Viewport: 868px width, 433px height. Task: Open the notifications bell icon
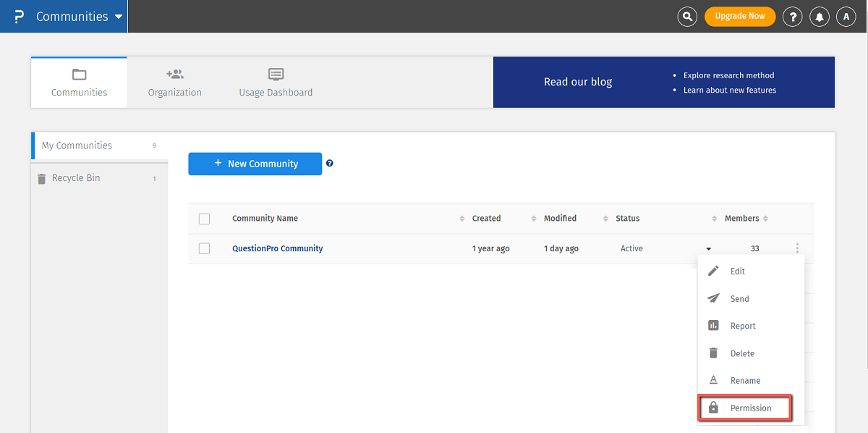coord(820,17)
